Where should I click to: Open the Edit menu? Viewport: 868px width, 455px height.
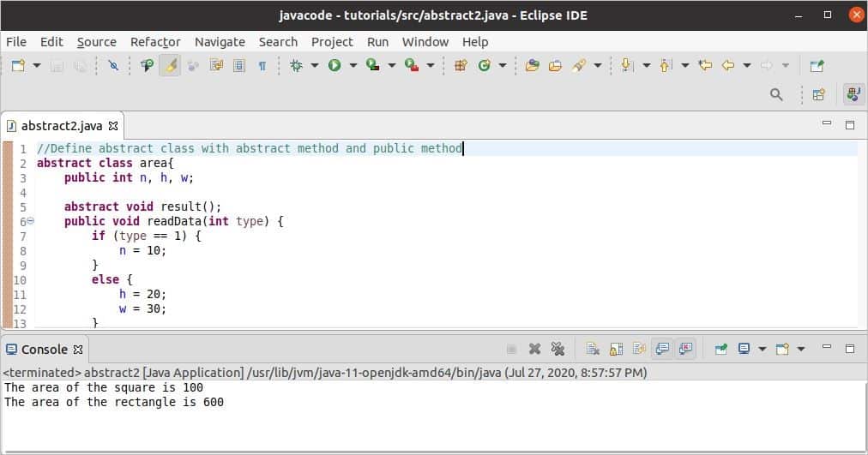51,42
